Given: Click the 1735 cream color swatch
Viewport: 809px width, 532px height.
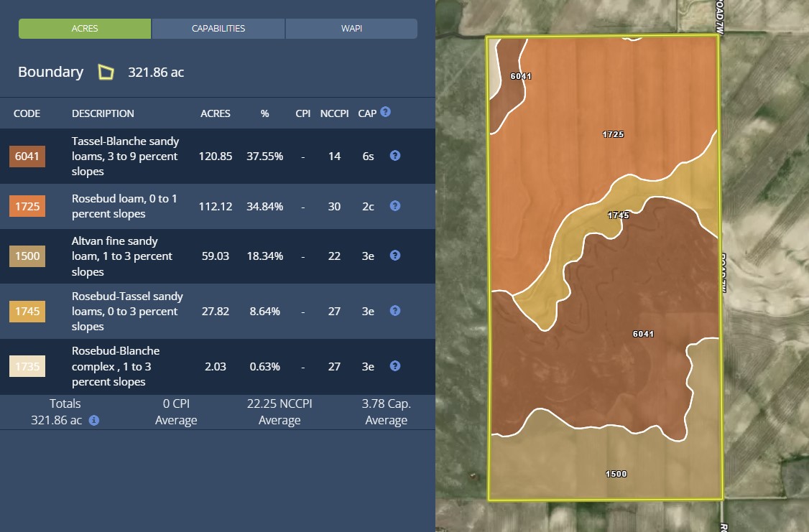Looking at the screenshot, I should click(x=27, y=367).
